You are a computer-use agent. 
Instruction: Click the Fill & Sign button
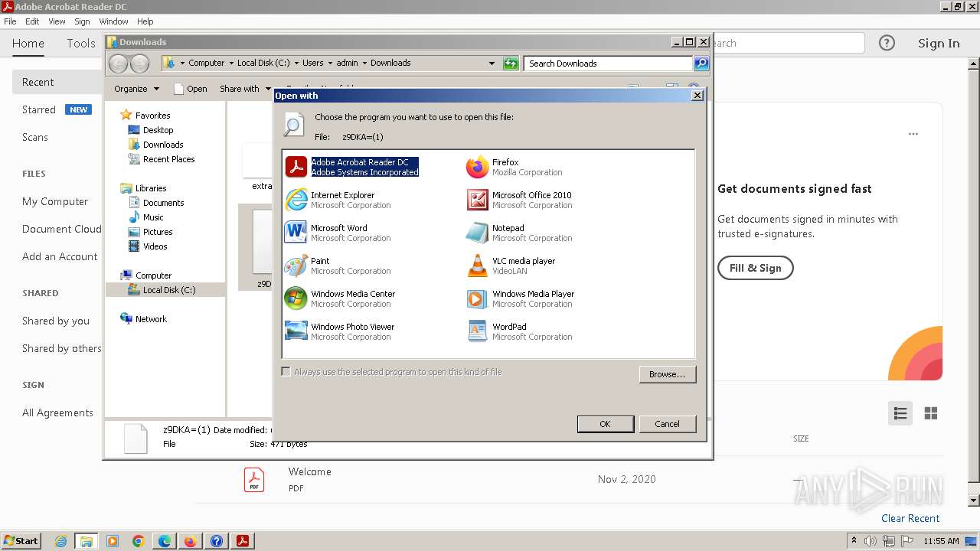point(755,268)
